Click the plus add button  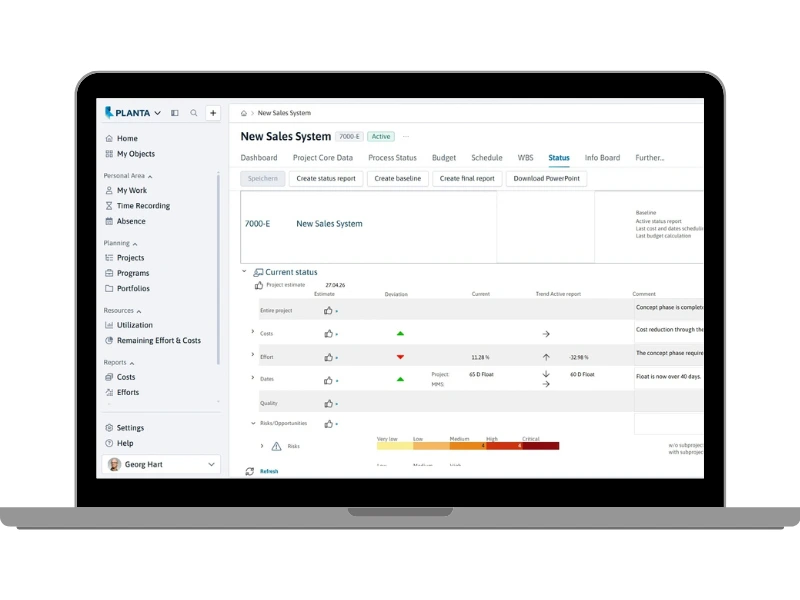[x=213, y=113]
